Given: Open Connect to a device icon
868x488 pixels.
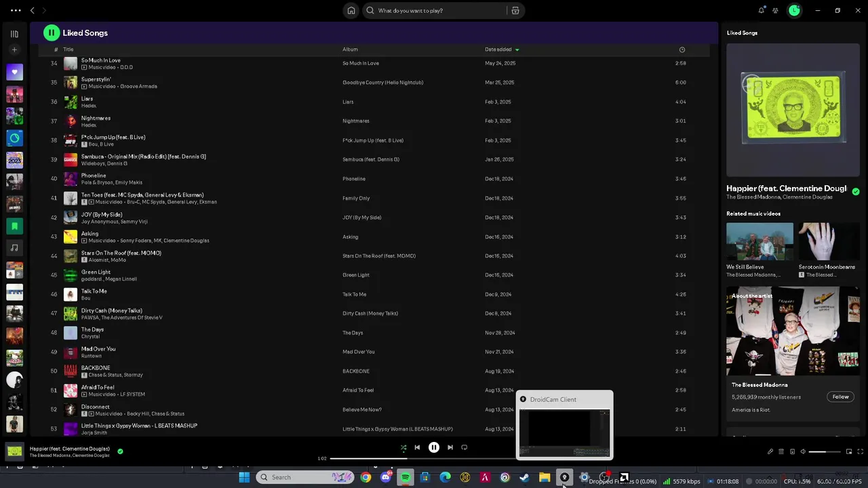Looking at the screenshot, I should pyautogui.click(x=792, y=451).
